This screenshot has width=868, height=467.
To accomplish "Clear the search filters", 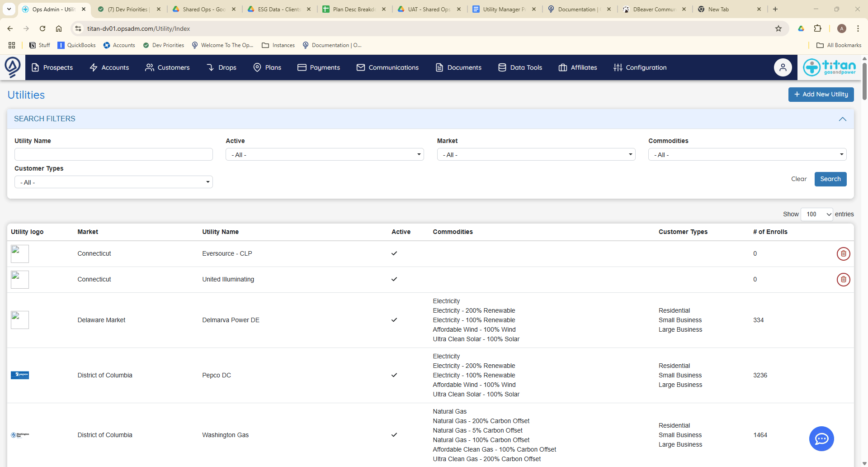I will click(x=799, y=179).
